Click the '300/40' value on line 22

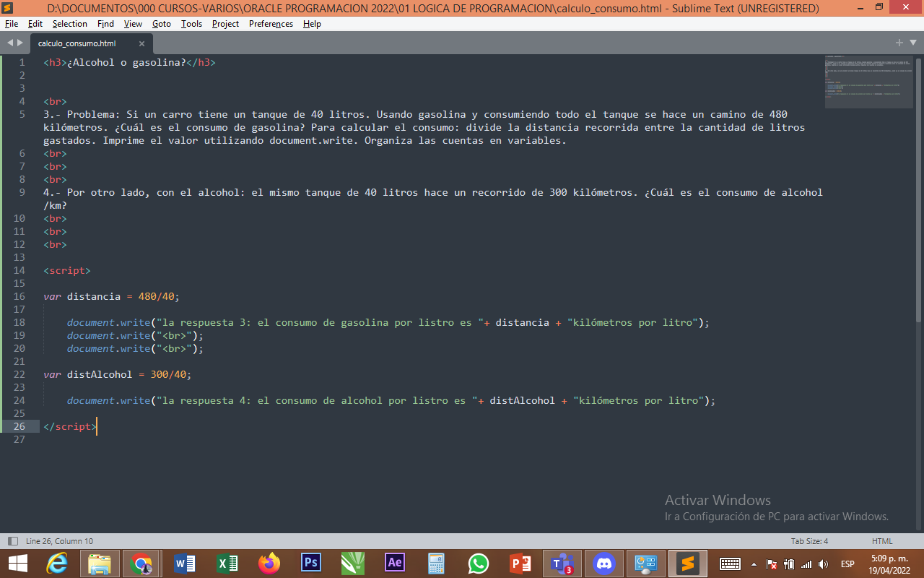click(x=169, y=374)
